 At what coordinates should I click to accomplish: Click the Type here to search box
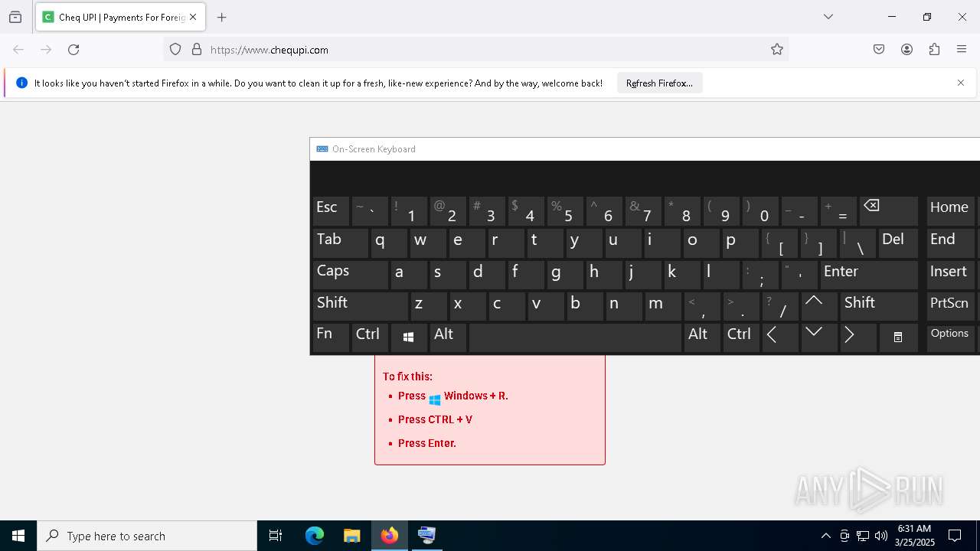[147, 536]
